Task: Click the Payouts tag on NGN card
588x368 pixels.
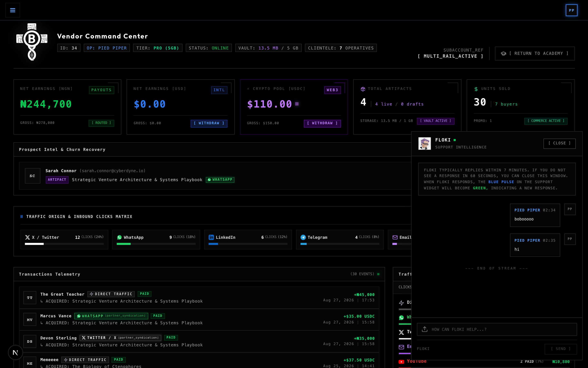Action: 101,90
